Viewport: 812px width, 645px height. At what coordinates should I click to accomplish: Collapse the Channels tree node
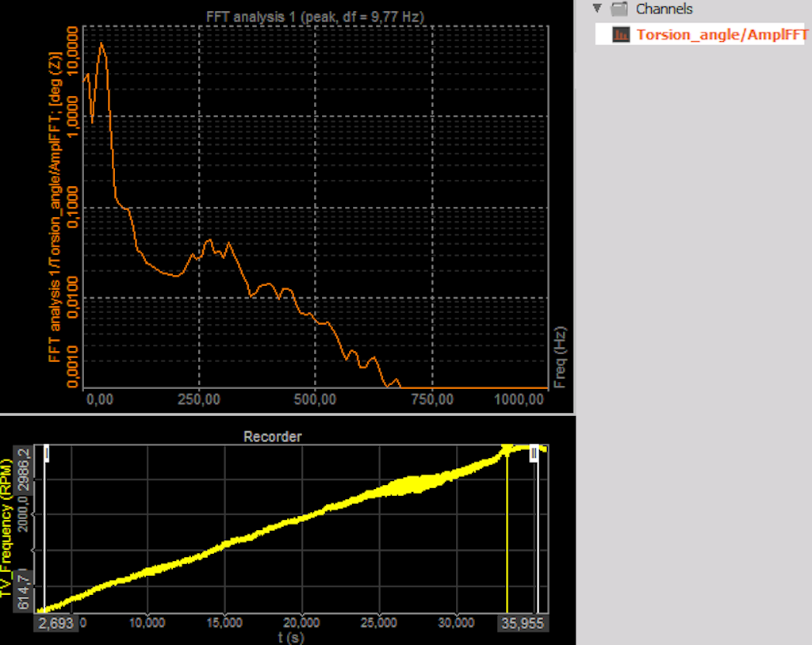click(597, 8)
